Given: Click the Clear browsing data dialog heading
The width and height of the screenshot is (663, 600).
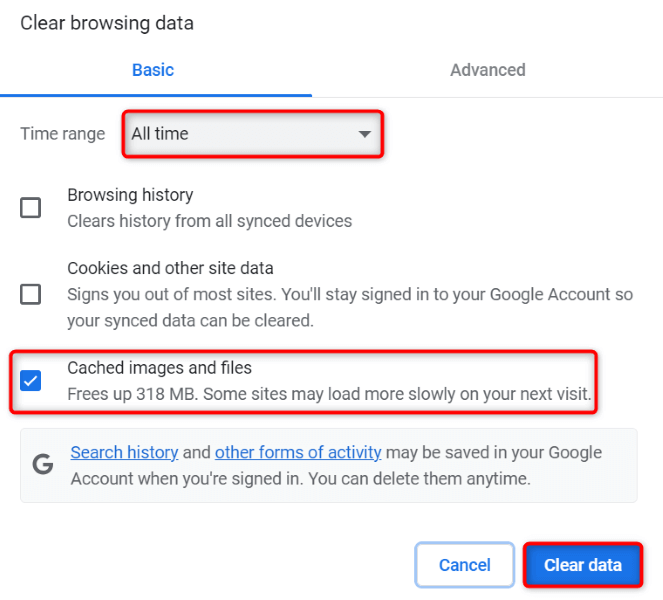Looking at the screenshot, I should click(x=107, y=22).
